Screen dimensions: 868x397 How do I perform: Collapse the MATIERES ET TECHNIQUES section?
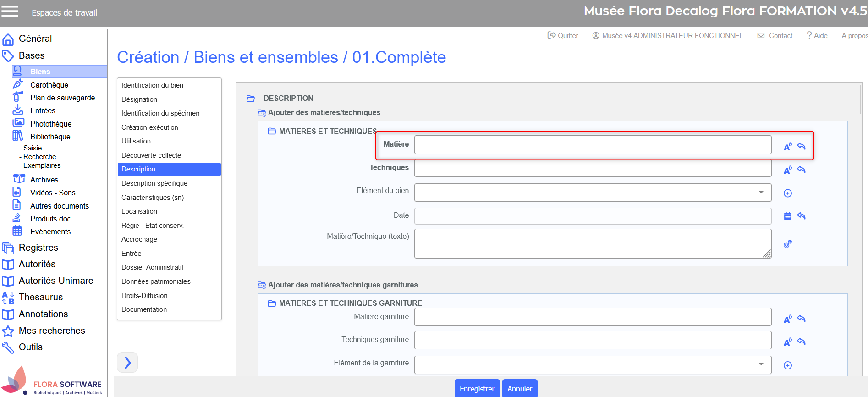[272, 131]
